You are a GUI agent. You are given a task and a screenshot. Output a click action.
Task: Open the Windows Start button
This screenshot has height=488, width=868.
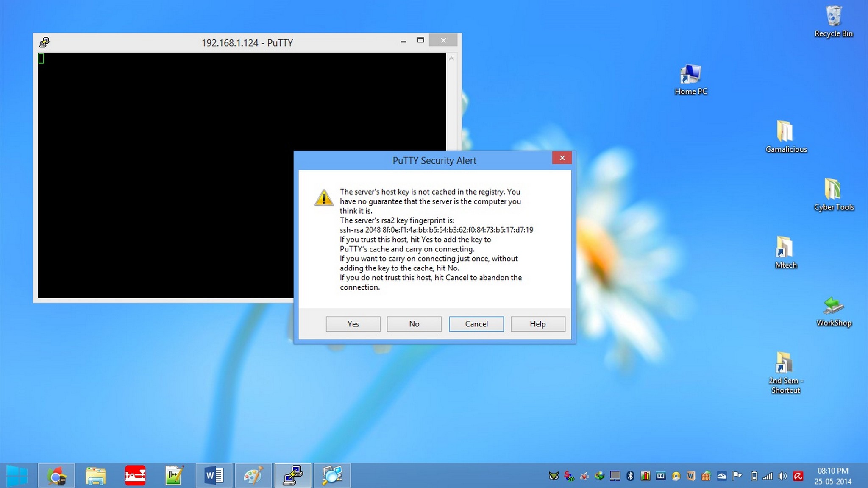pyautogui.click(x=17, y=476)
